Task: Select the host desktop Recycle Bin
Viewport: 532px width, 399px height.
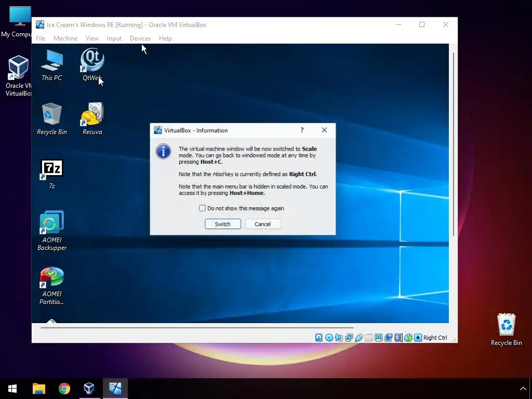Action: [x=506, y=329]
